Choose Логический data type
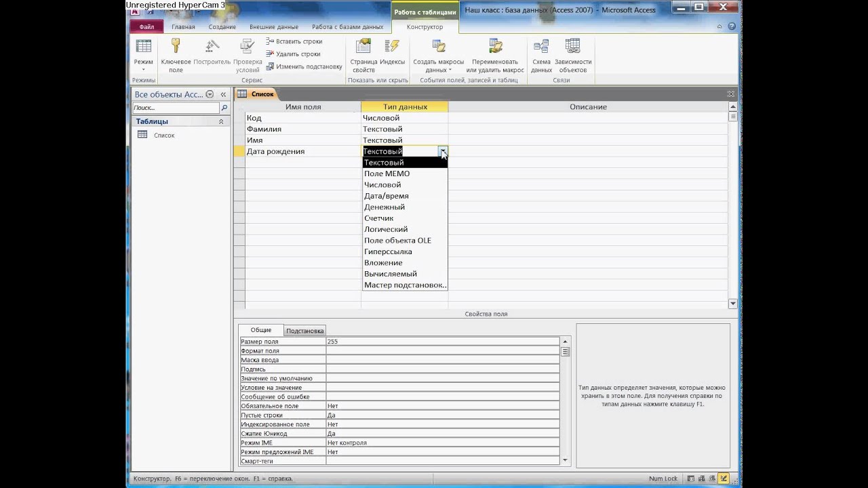 coord(405,229)
